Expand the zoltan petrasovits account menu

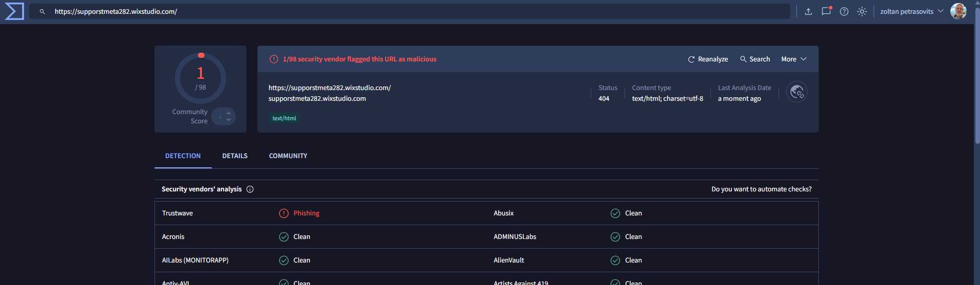911,11
